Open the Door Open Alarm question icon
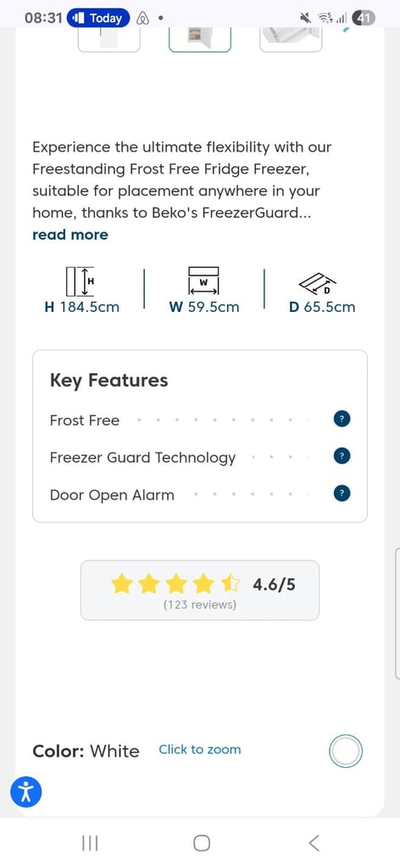400x868 pixels. [x=342, y=493]
